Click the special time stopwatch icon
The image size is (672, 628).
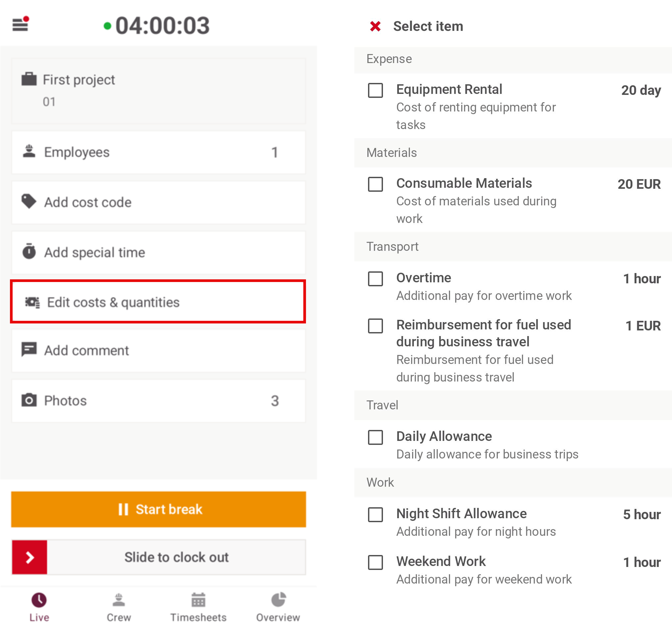tap(29, 252)
